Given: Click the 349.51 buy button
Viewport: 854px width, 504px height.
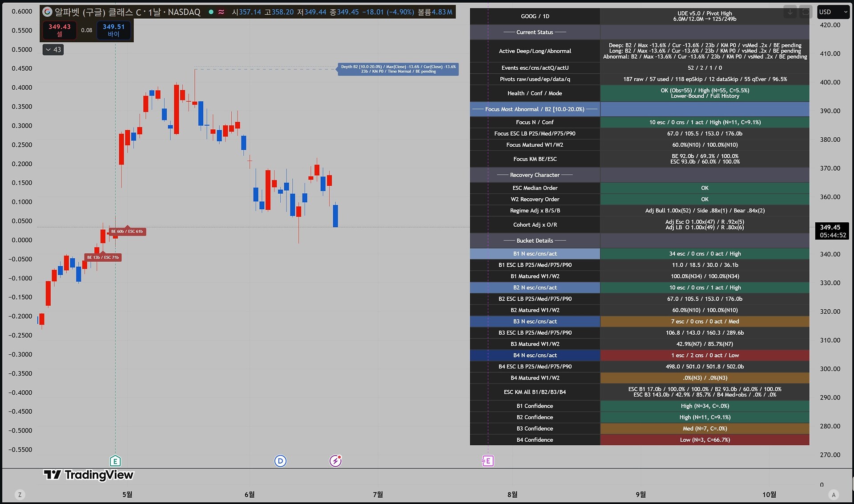Looking at the screenshot, I should [x=113, y=30].
